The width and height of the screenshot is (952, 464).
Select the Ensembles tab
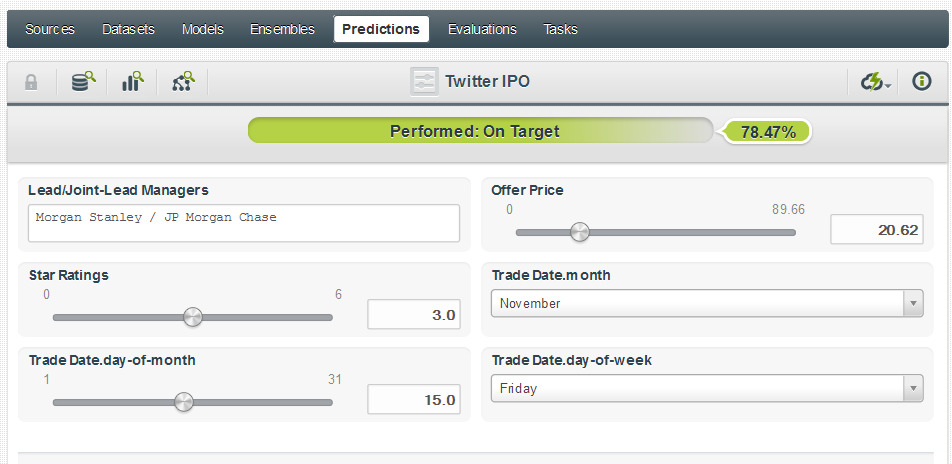[x=282, y=29]
